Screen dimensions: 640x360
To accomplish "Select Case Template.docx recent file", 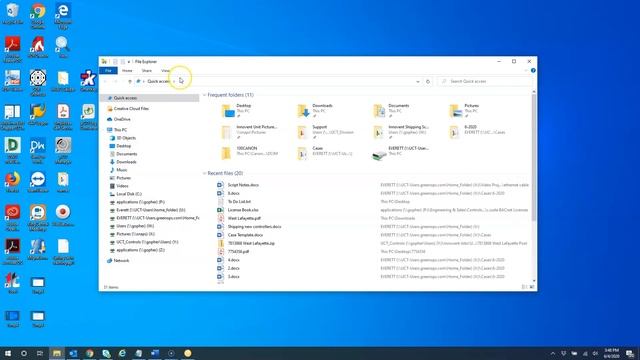I will 245,235.
